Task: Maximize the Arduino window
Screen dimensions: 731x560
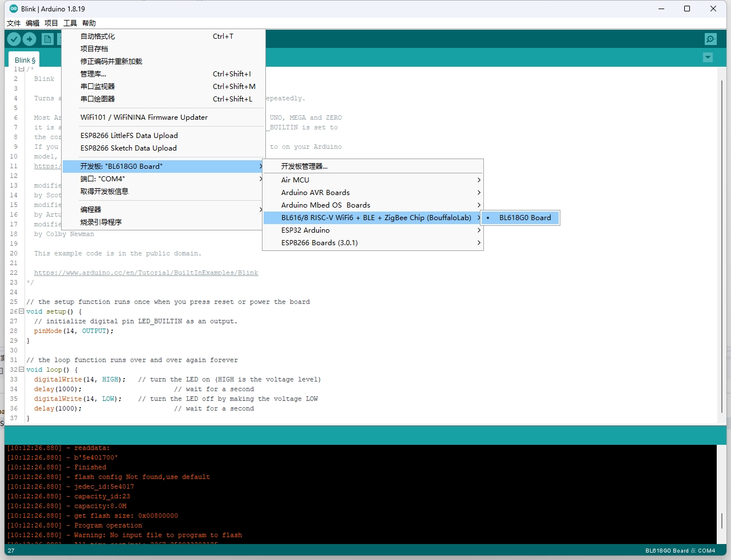Action: [687, 9]
